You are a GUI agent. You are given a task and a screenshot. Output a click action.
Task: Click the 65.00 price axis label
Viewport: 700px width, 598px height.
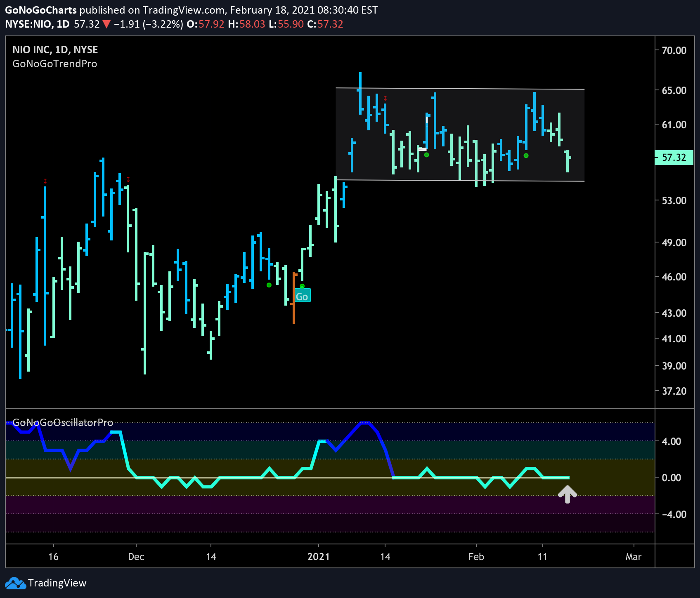pyautogui.click(x=674, y=91)
